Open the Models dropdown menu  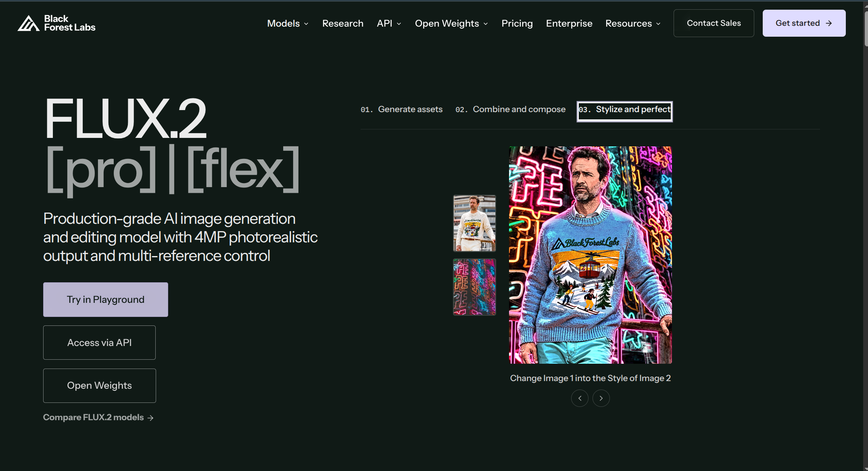[288, 23]
